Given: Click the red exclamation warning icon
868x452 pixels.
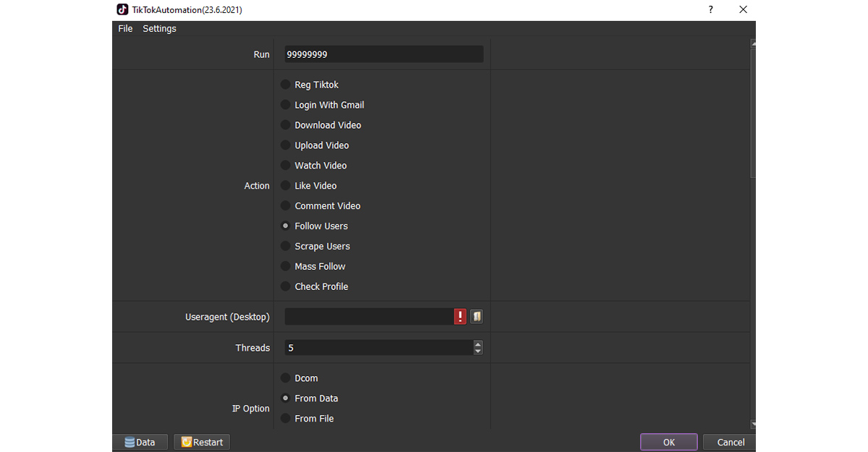Looking at the screenshot, I should pos(460,317).
